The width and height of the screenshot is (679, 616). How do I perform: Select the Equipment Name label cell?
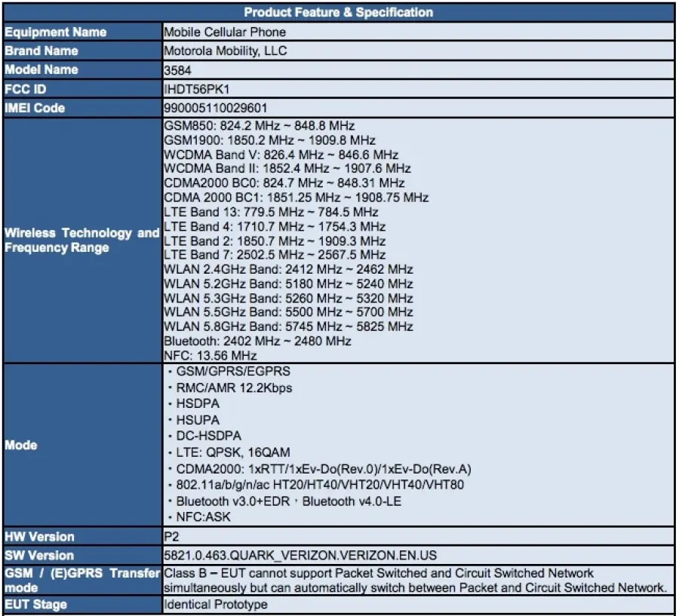point(56,32)
